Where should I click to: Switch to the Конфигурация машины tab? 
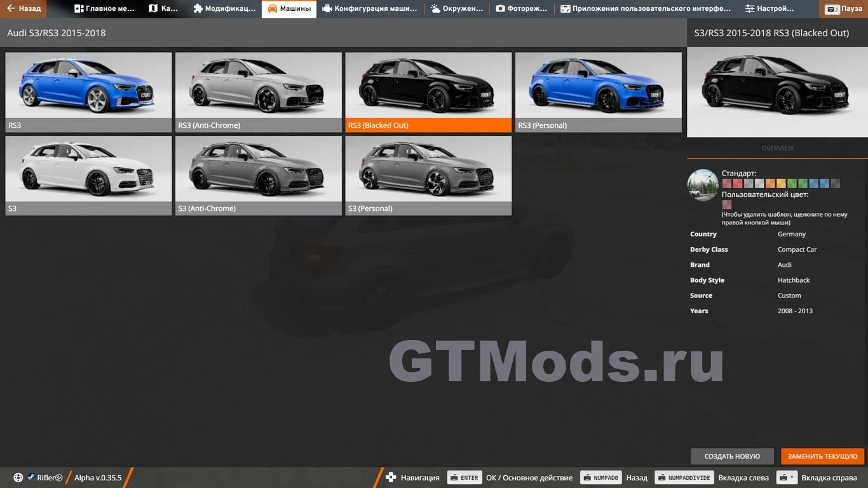pyautogui.click(x=370, y=9)
